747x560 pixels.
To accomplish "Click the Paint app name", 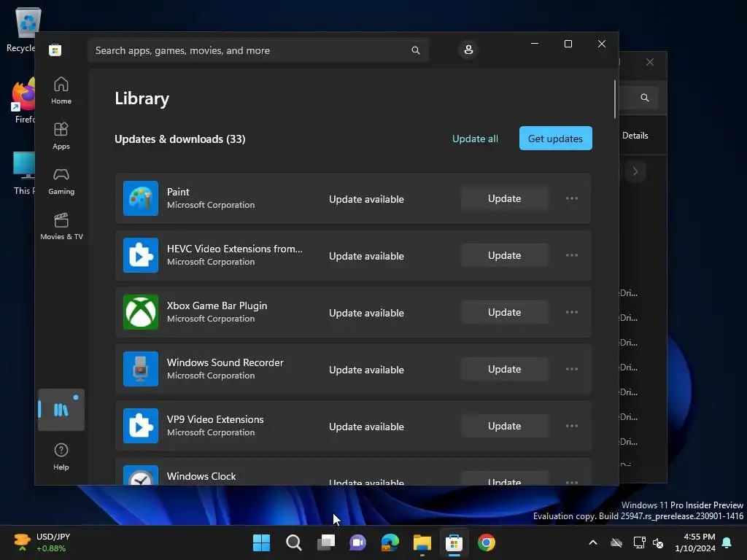I will [x=178, y=192].
